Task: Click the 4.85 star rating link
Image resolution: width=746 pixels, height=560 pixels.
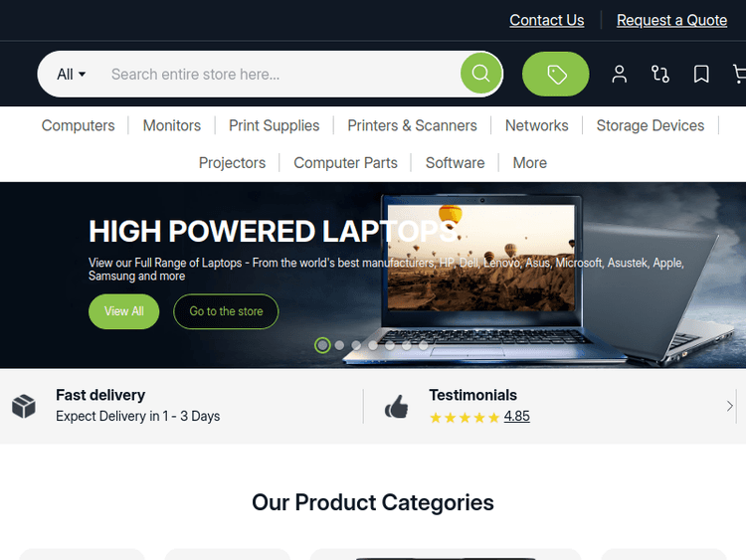Action: [x=516, y=417]
